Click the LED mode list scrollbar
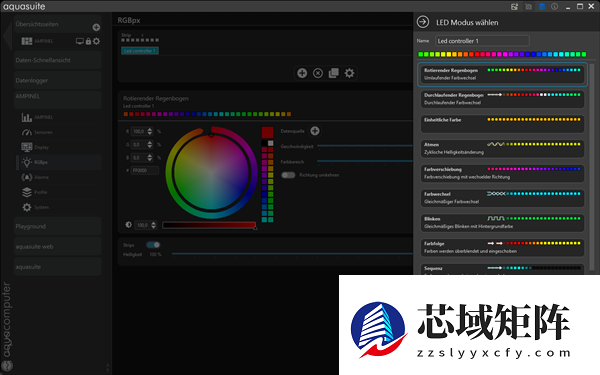Screen dimensions: 600x375 [x=592, y=167]
